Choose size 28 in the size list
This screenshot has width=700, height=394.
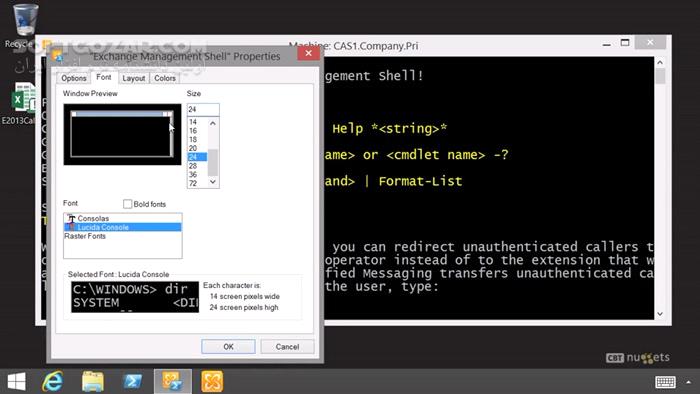[197, 166]
